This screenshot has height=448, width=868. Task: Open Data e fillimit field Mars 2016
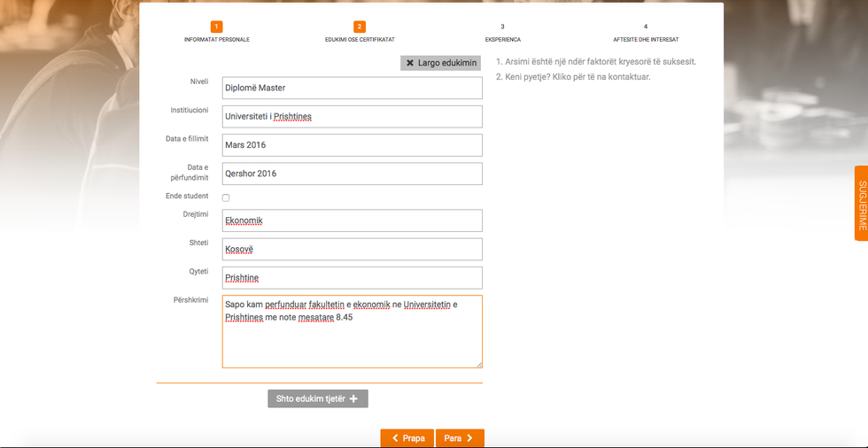tap(352, 145)
